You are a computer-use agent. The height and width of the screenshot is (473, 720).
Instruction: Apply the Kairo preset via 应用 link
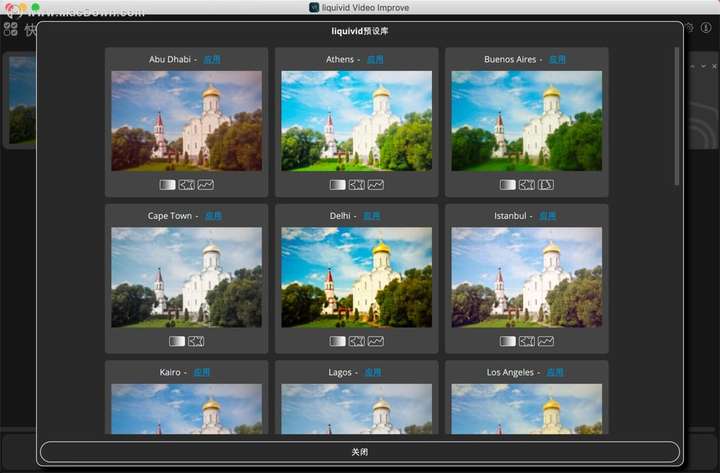tap(202, 372)
